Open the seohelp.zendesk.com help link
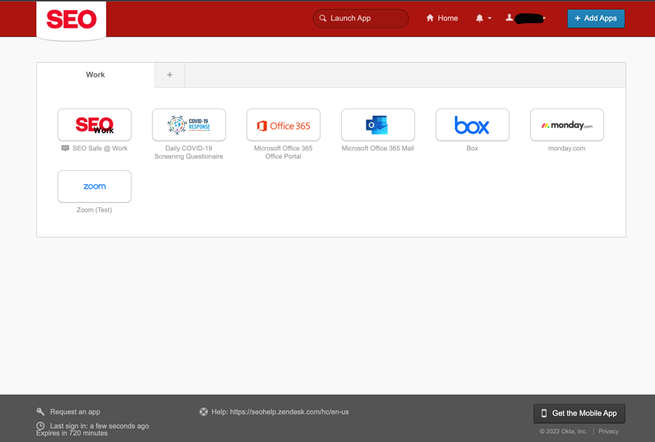The width and height of the screenshot is (655, 442). 289,412
